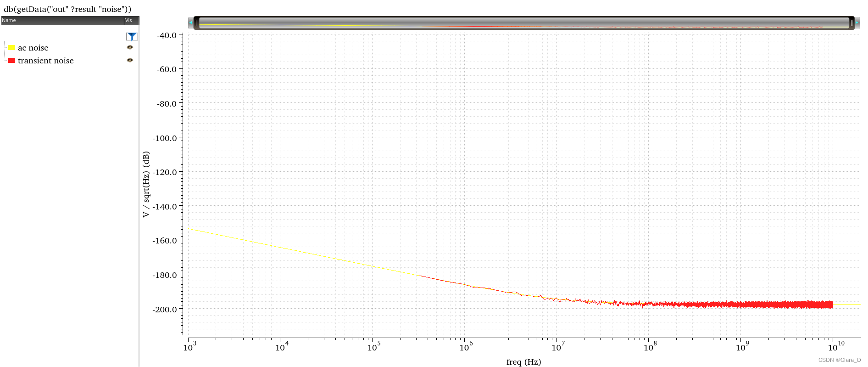Click the right handle of pan slider
Screen dimensions: 868x367
coord(851,23)
